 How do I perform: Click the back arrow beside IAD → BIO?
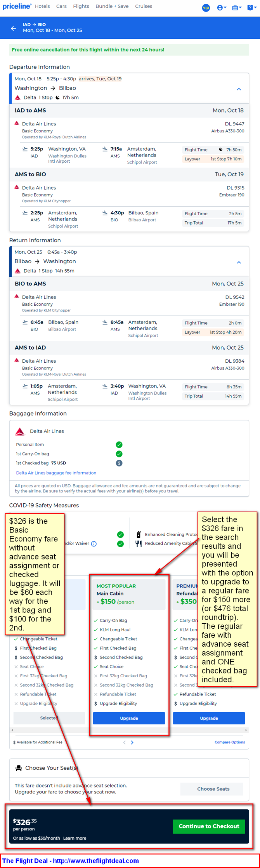point(14,28)
